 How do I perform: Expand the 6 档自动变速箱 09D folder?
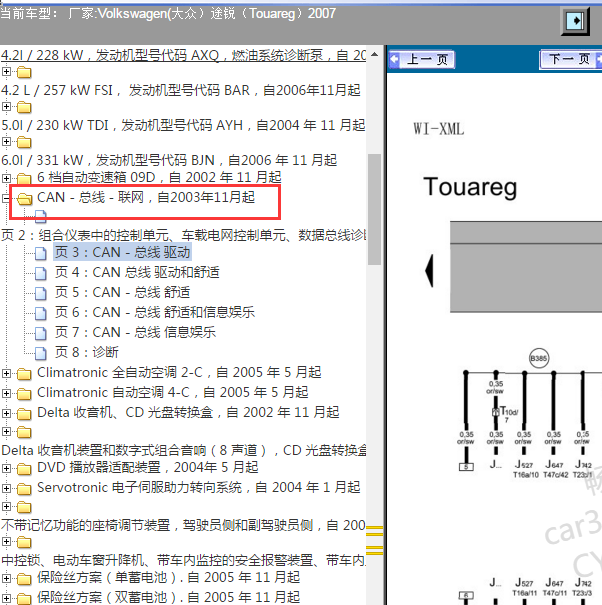tap(6, 178)
